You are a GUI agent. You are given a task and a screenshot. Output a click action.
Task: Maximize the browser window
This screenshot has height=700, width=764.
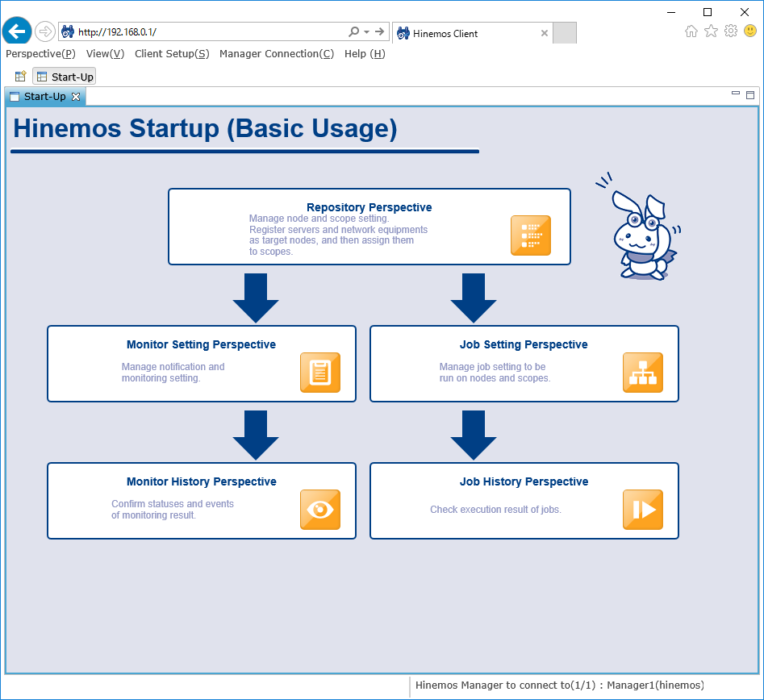pyautogui.click(x=708, y=12)
